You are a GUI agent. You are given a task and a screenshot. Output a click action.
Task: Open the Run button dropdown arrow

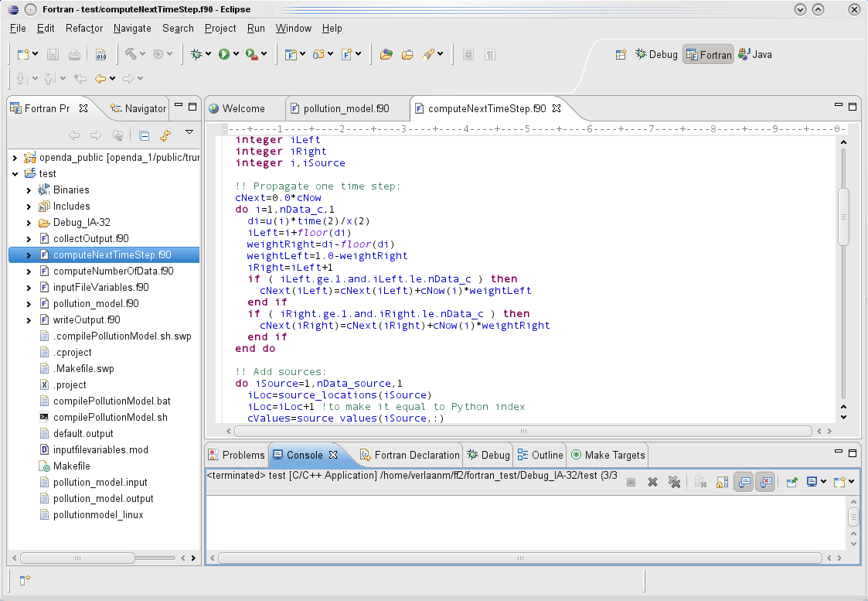(x=237, y=54)
